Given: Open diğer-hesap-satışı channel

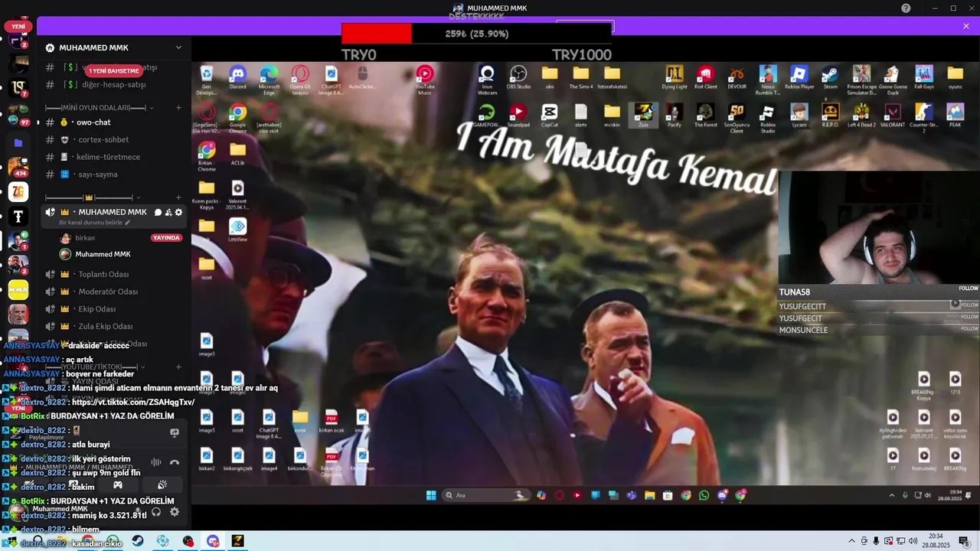Looking at the screenshot, I should 113,85.
